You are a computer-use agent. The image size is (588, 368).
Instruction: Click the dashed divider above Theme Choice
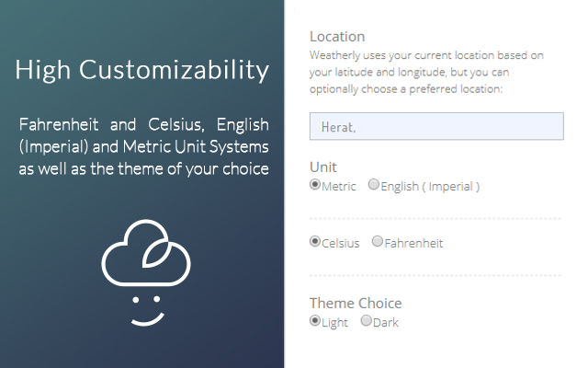435,275
